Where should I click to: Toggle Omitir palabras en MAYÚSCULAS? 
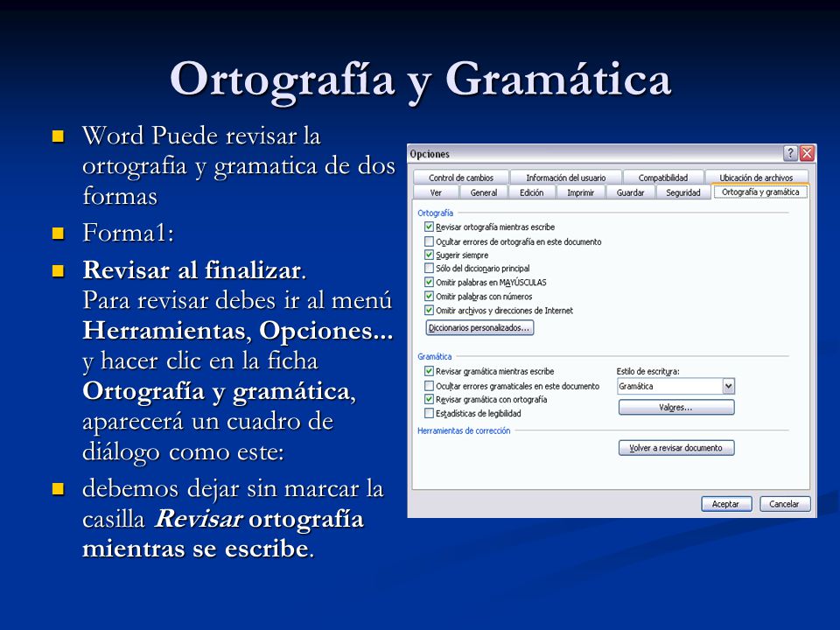(429, 283)
